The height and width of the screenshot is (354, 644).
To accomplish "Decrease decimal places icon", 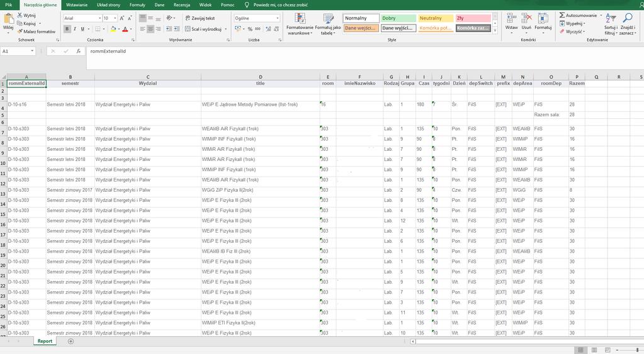I will click(276, 29).
